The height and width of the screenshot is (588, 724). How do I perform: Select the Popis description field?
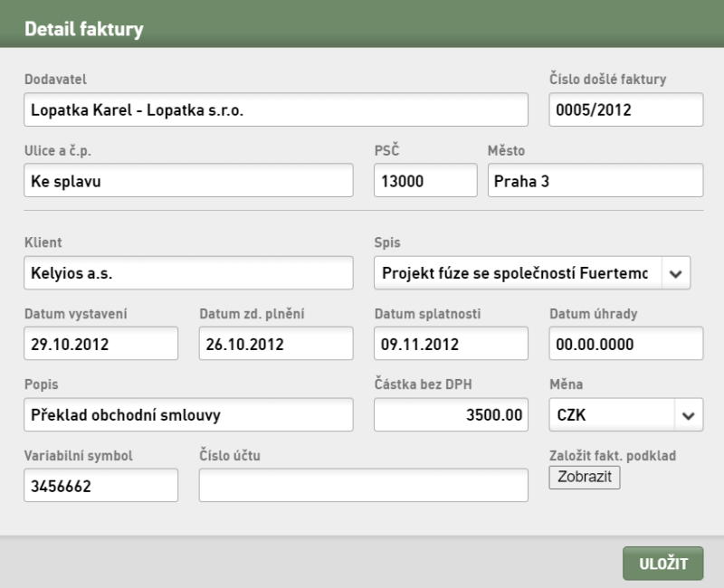click(x=188, y=415)
